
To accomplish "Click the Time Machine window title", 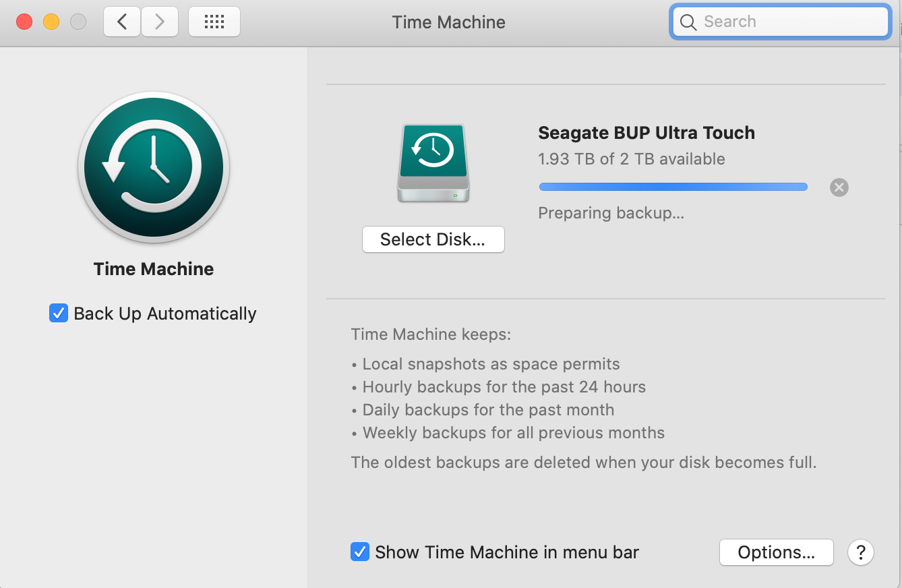I will click(x=449, y=22).
